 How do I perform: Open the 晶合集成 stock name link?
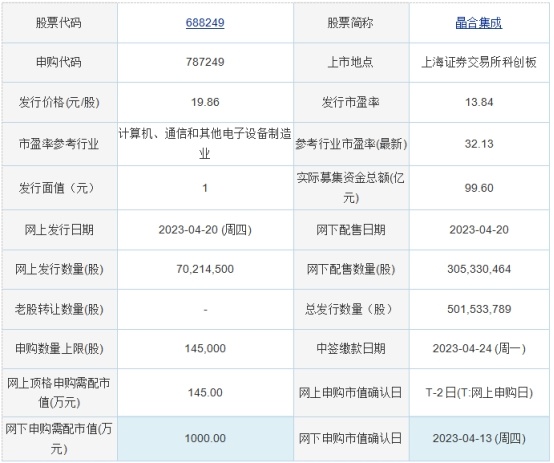click(478, 23)
